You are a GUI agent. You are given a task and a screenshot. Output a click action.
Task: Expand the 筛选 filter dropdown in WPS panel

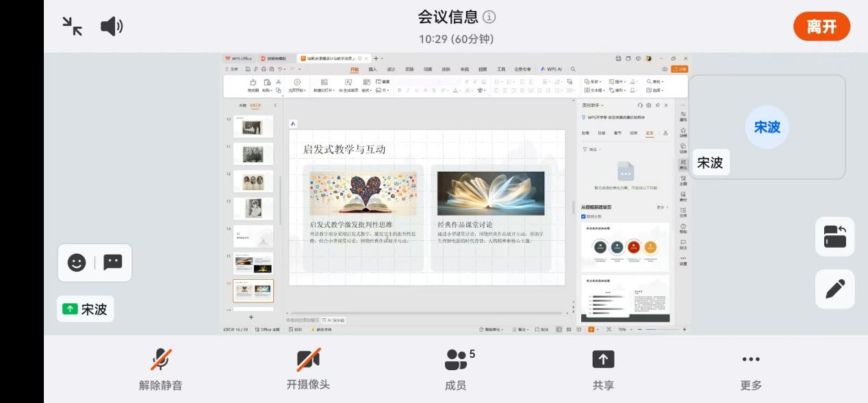[590, 149]
